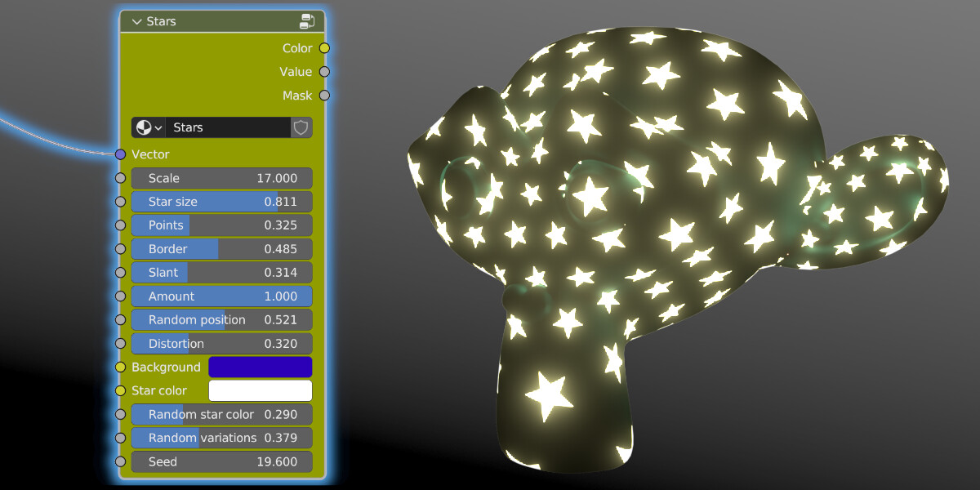Viewport: 980px width, 490px height.
Task: Click the Random star color slider
Action: [222, 415]
